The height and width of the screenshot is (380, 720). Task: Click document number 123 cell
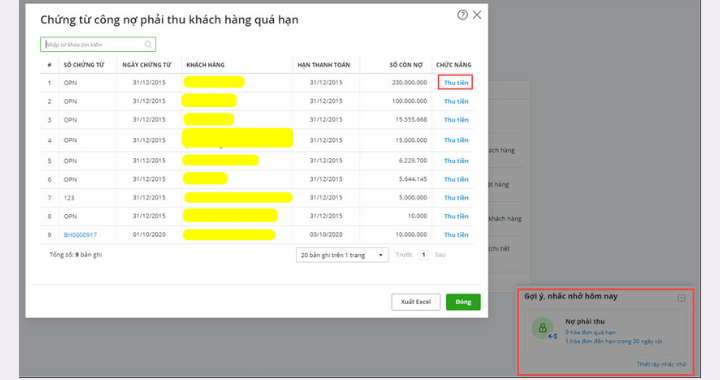coord(69,198)
